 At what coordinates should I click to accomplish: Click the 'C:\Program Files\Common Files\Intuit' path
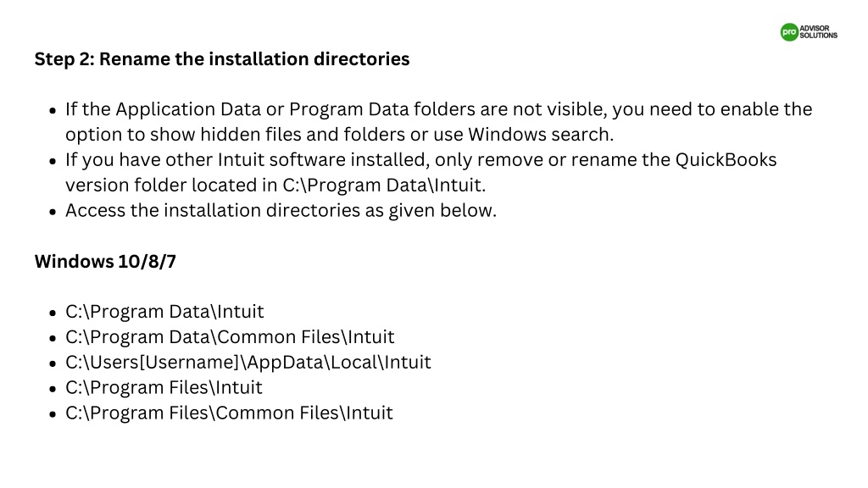(x=229, y=413)
